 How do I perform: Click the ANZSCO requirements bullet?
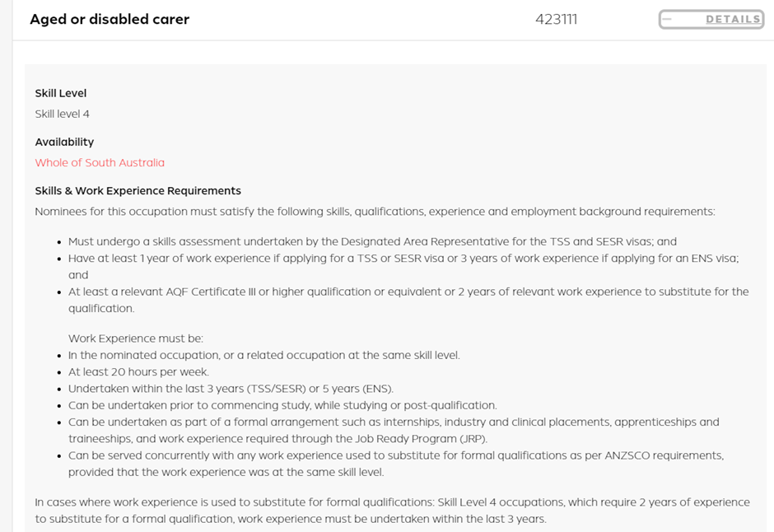click(x=396, y=464)
